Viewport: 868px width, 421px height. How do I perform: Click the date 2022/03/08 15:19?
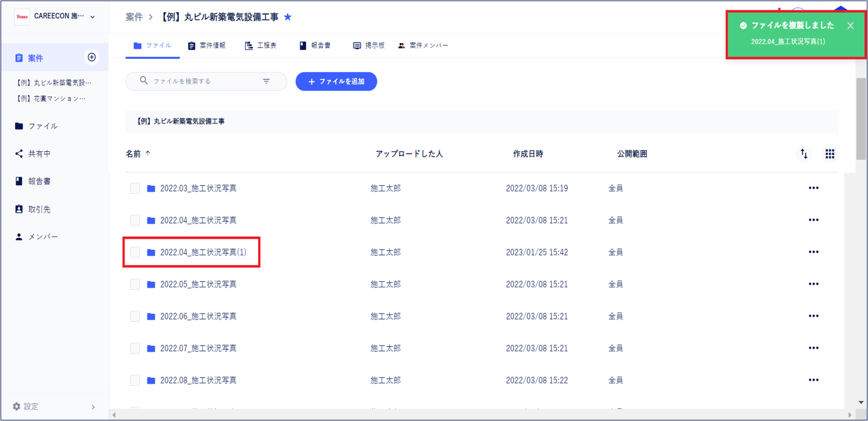coord(537,188)
